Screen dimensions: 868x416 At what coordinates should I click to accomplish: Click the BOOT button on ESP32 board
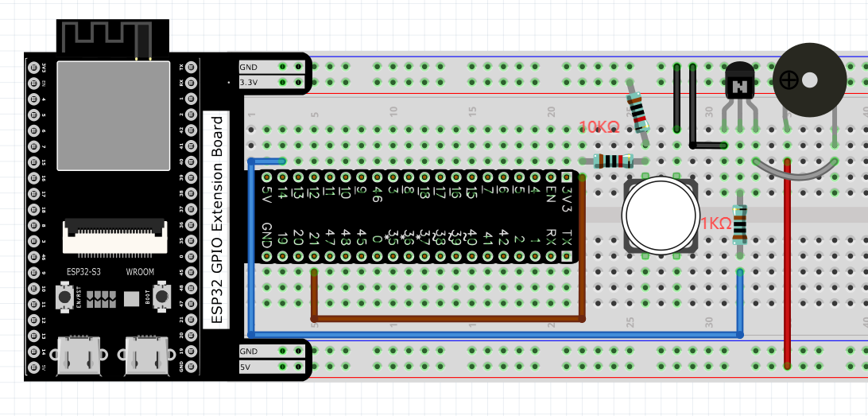click(161, 297)
